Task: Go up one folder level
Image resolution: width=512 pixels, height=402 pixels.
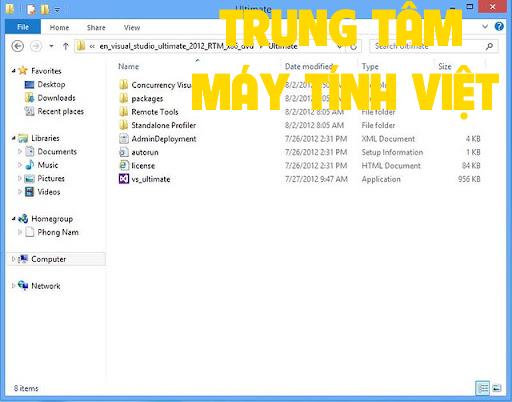Action: tap(66, 46)
